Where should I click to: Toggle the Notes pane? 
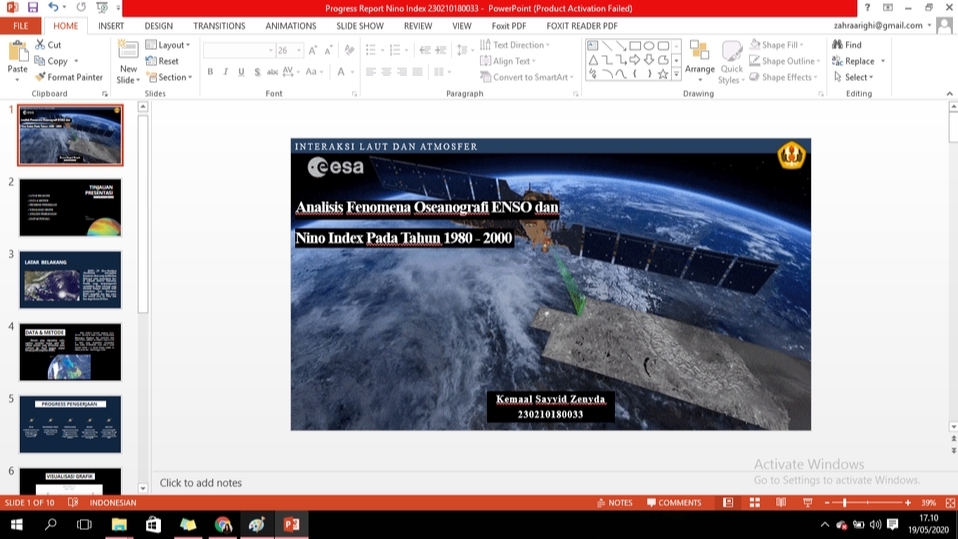(x=615, y=502)
